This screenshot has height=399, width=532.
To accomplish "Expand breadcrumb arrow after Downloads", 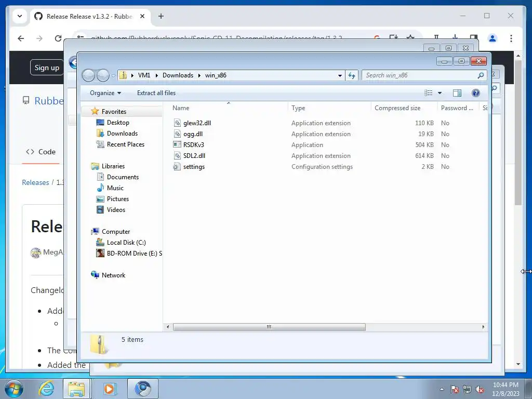I will pos(199,75).
